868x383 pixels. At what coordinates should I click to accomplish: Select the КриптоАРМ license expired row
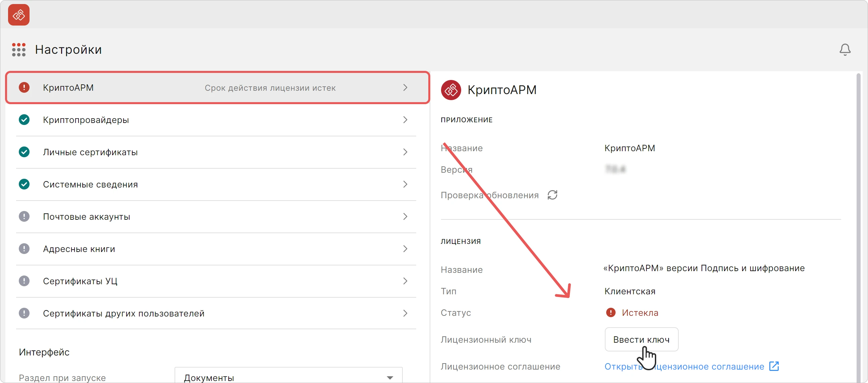coord(218,88)
